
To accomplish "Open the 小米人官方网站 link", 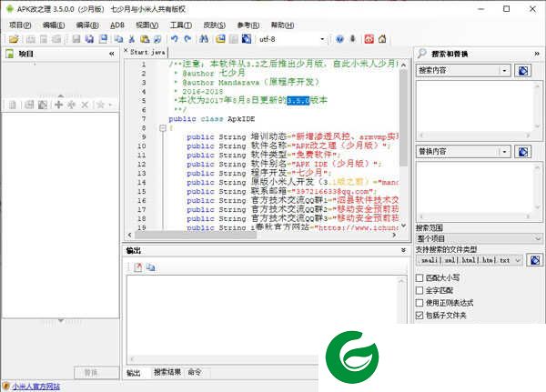I will coord(35,386).
